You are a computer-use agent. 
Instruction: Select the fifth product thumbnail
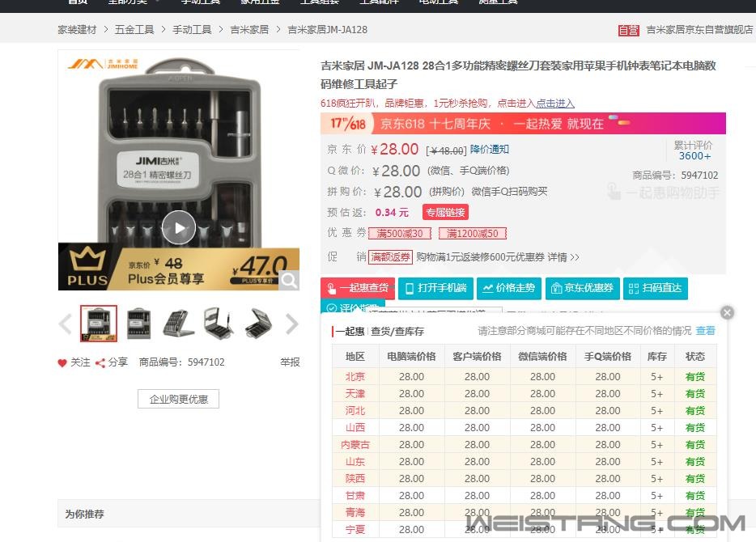point(259,324)
